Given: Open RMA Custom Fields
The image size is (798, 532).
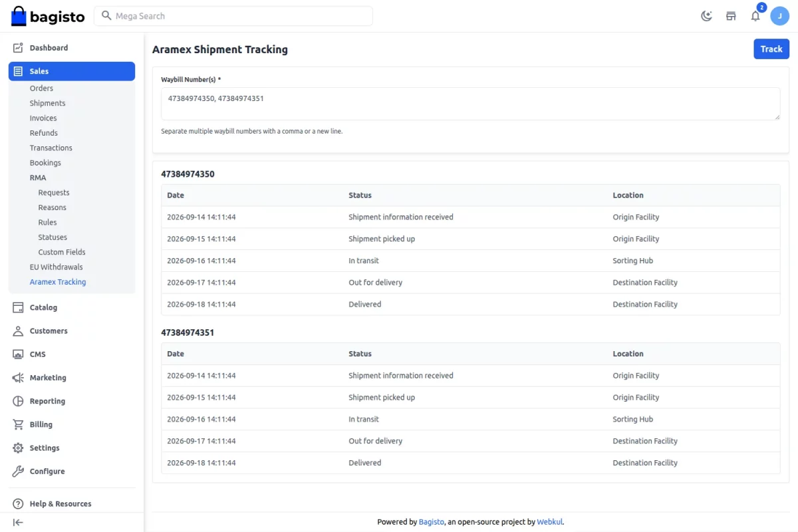Looking at the screenshot, I should coord(62,252).
